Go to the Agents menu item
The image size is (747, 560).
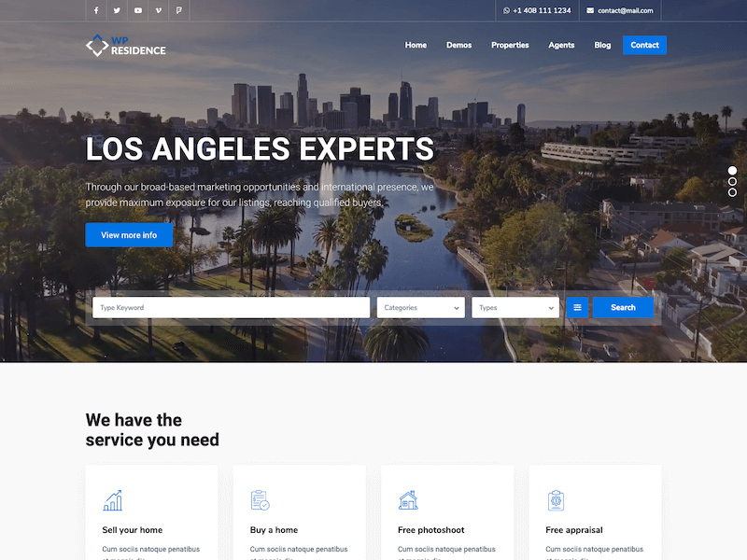pyautogui.click(x=561, y=45)
